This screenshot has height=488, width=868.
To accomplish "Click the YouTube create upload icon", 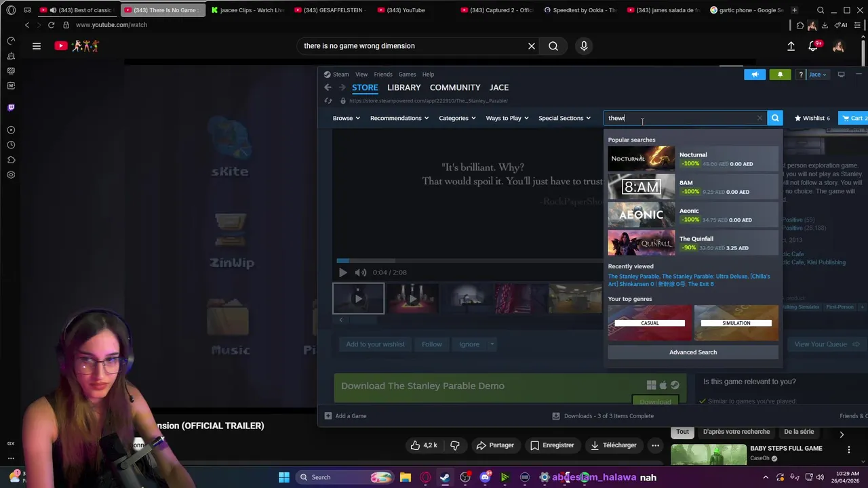I will pos(791,46).
